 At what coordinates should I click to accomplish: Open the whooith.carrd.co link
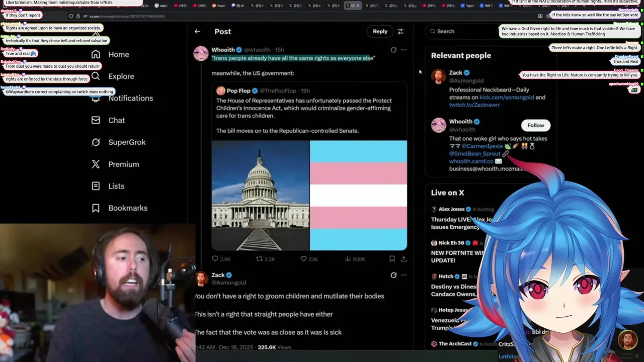pyautogui.click(x=471, y=161)
